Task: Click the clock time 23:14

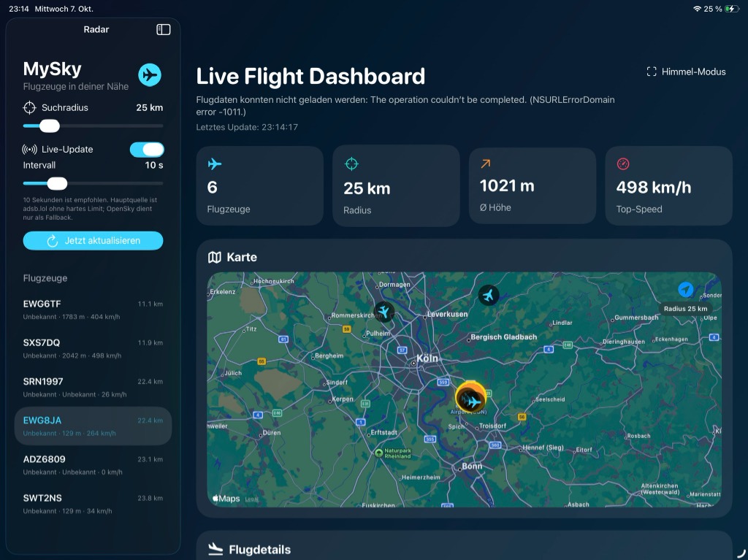Action: point(18,9)
